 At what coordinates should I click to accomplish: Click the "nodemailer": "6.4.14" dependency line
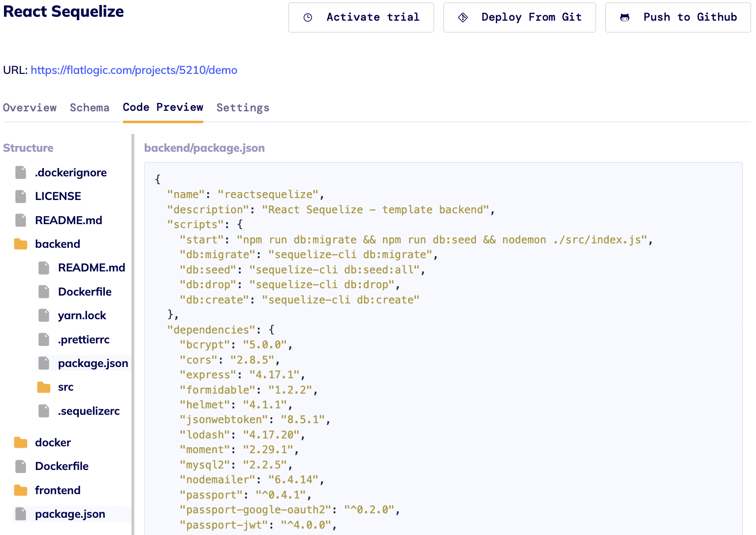(x=252, y=480)
